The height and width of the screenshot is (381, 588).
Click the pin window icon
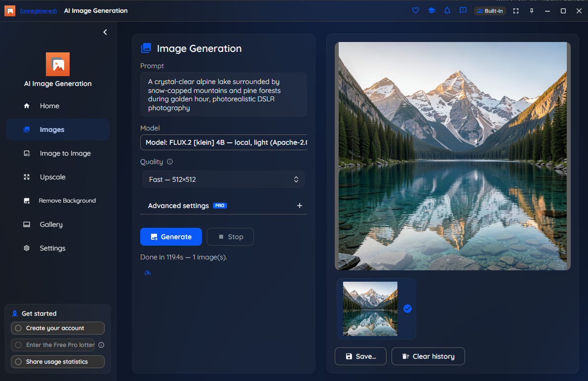(531, 11)
